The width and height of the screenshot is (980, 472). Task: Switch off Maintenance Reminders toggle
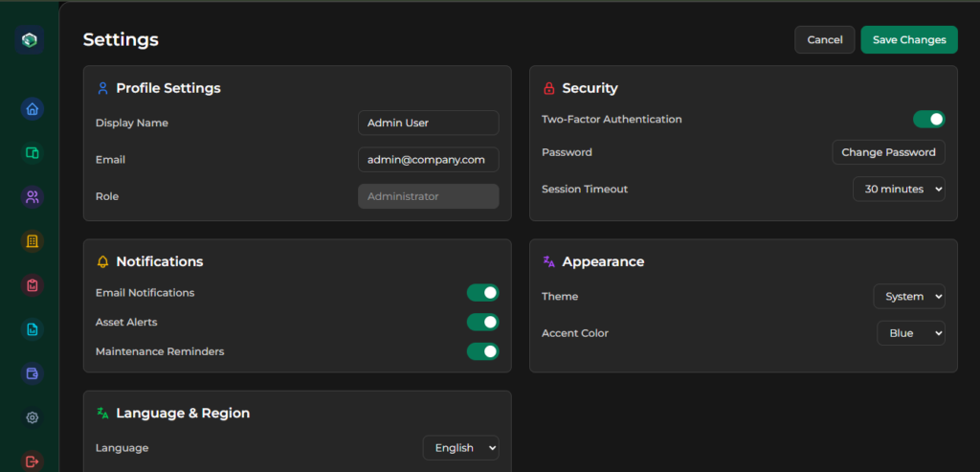pos(482,351)
